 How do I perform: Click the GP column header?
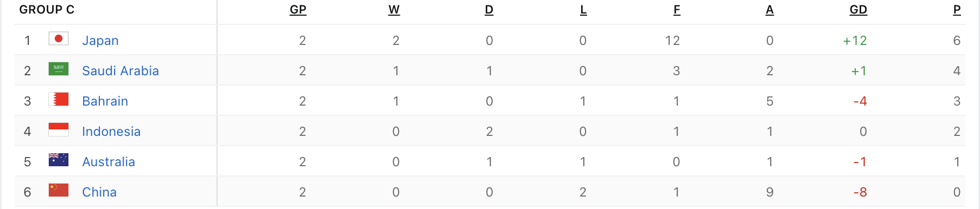point(298,10)
